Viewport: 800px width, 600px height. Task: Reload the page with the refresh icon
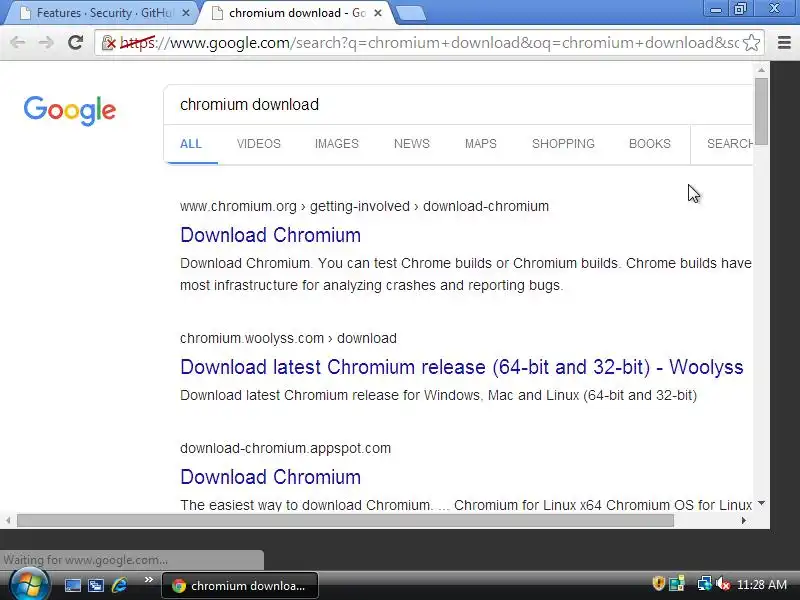(76, 42)
